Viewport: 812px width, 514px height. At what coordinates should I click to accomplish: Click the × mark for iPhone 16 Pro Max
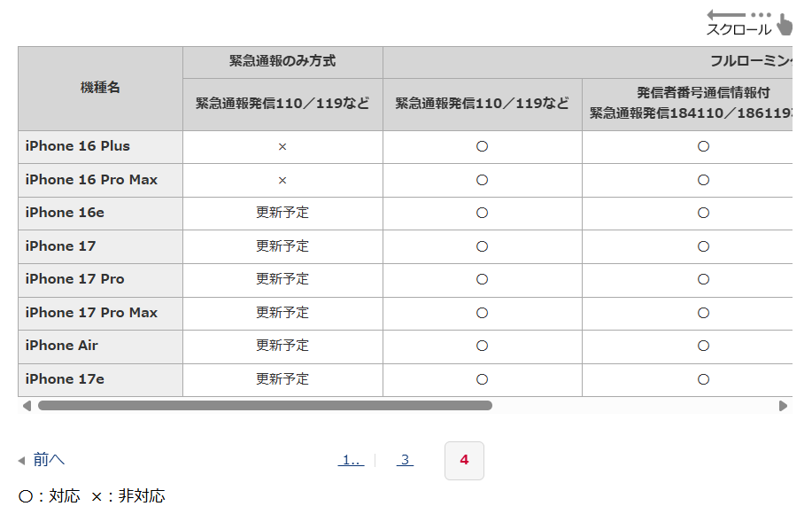[x=282, y=180]
